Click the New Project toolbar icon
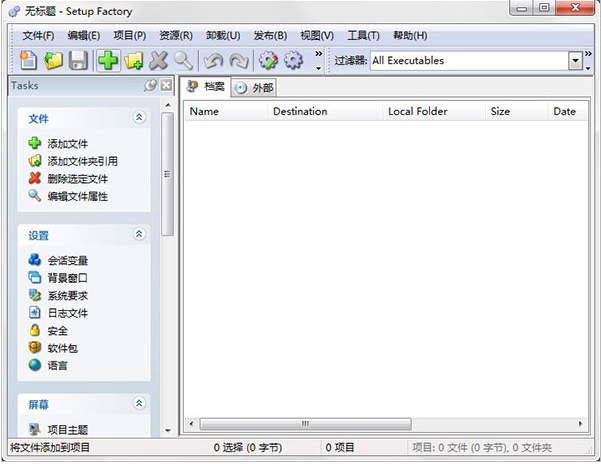Viewport: 601px width, 464px height. 28,61
